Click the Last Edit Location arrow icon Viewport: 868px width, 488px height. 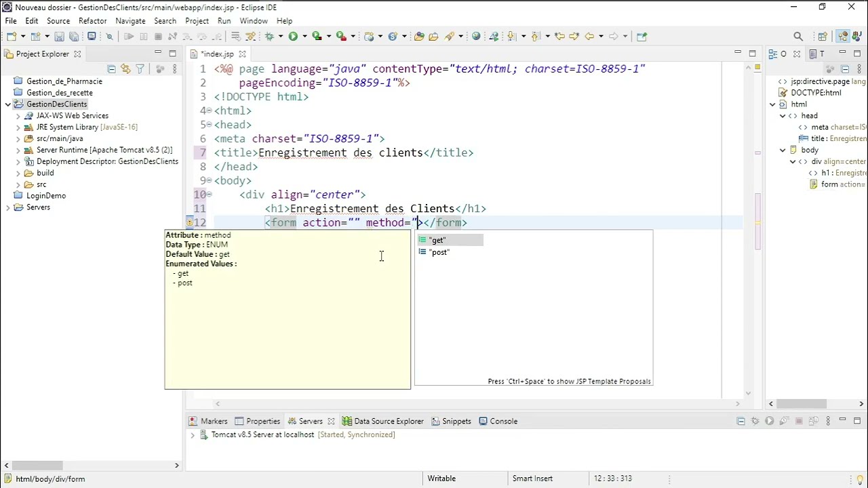(x=559, y=36)
